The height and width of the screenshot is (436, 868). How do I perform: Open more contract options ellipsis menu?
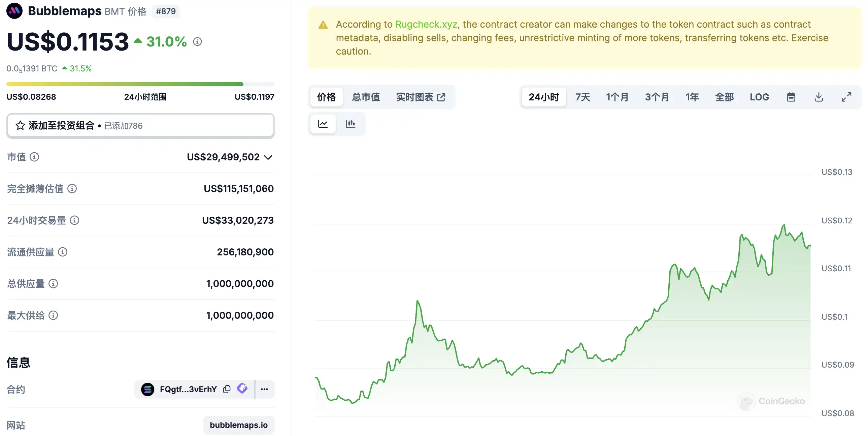pos(265,389)
